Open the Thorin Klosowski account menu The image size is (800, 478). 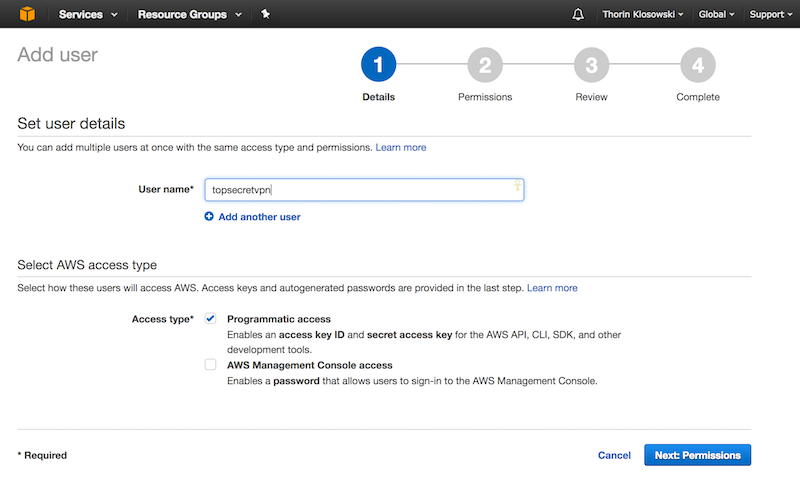(x=642, y=14)
